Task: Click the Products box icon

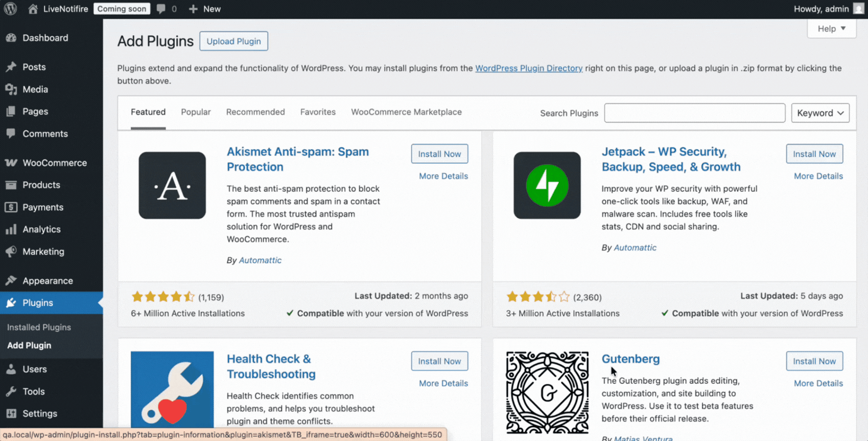Action: pyautogui.click(x=11, y=185)
